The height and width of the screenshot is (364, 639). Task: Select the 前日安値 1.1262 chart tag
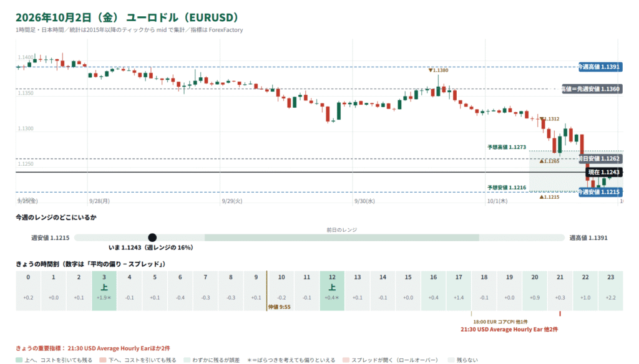point(600,159)
